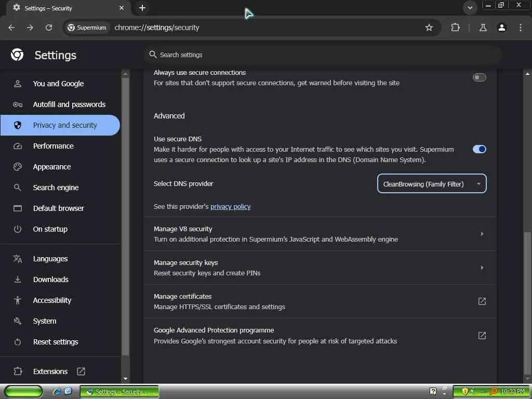Reload the settings page
The image size is (532, 399).
(49, 28)
